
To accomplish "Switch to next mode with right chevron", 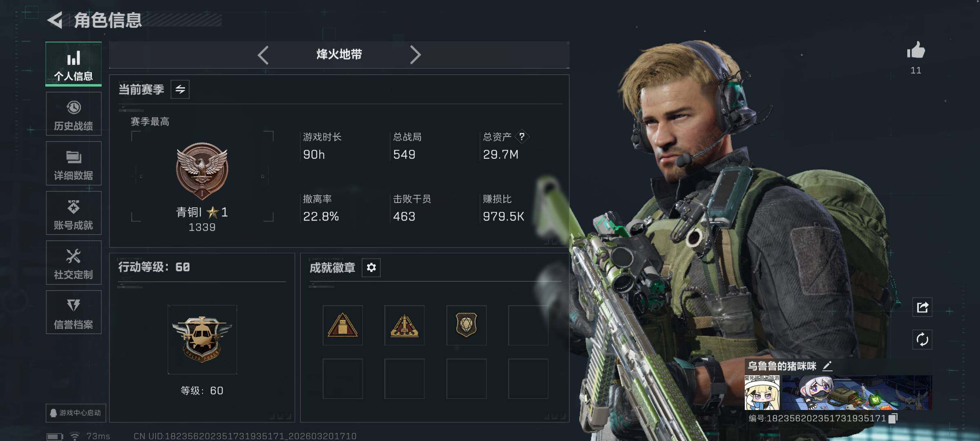I will pyautogui.click(x=415, y=55).
